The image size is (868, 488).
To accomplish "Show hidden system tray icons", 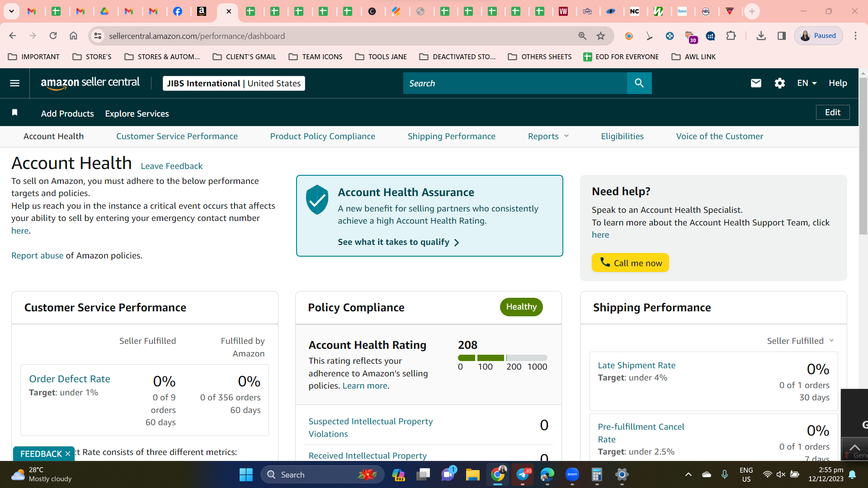I will pos(688,474).
